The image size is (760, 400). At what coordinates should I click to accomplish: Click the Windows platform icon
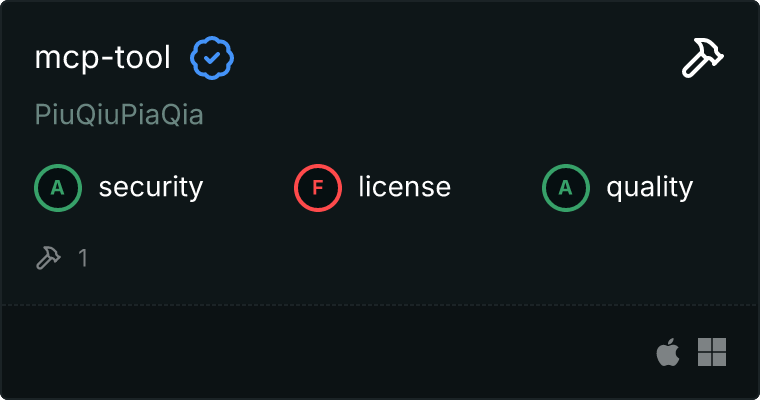[712, 352]
